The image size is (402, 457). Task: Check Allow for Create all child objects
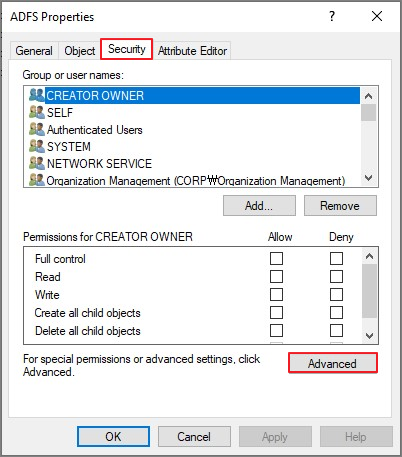click(x=276, y=313)
